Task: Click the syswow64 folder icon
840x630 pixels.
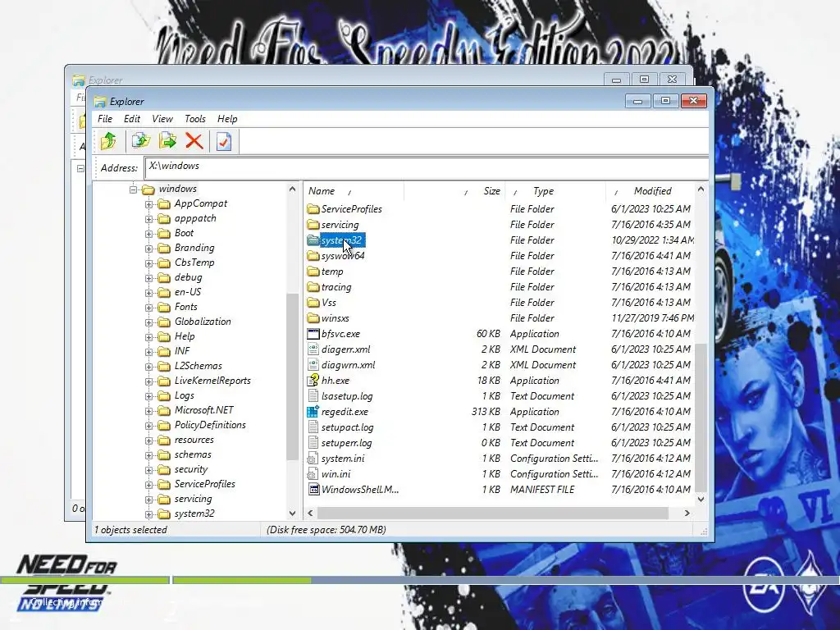Action: click(313, 256)
